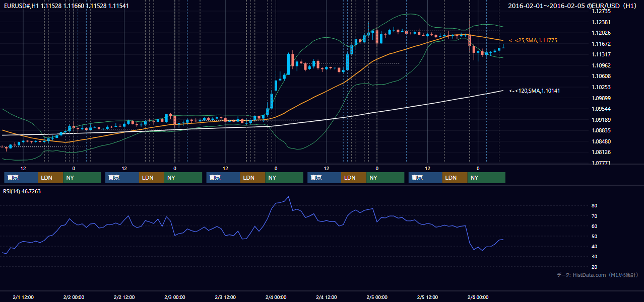644x302 pixels.
Task: Select the 2/4 12:00 time axis label
Action: pos(326,297)
